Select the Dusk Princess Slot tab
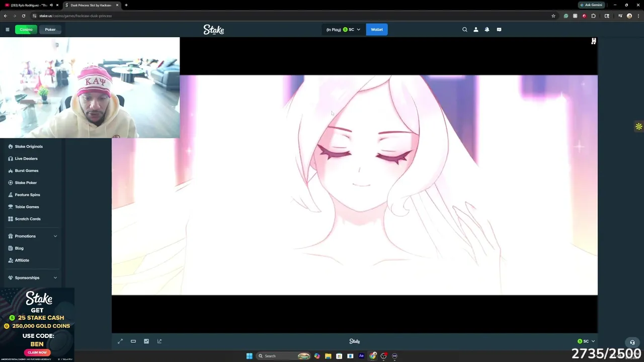644x362 pixels. [x=92, y=5]
